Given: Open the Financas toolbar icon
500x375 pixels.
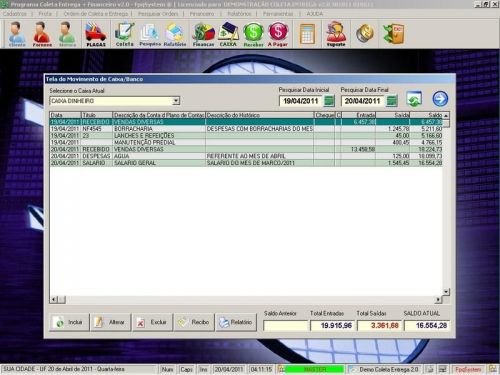Looking at the screenshot, I should 203,34.
